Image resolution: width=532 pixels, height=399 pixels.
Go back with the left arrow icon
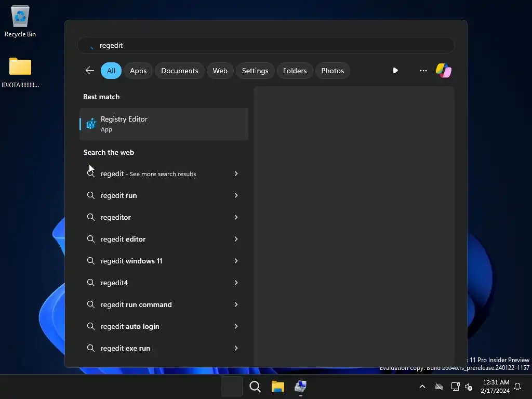pyautogui.click(x=90, y=71)
